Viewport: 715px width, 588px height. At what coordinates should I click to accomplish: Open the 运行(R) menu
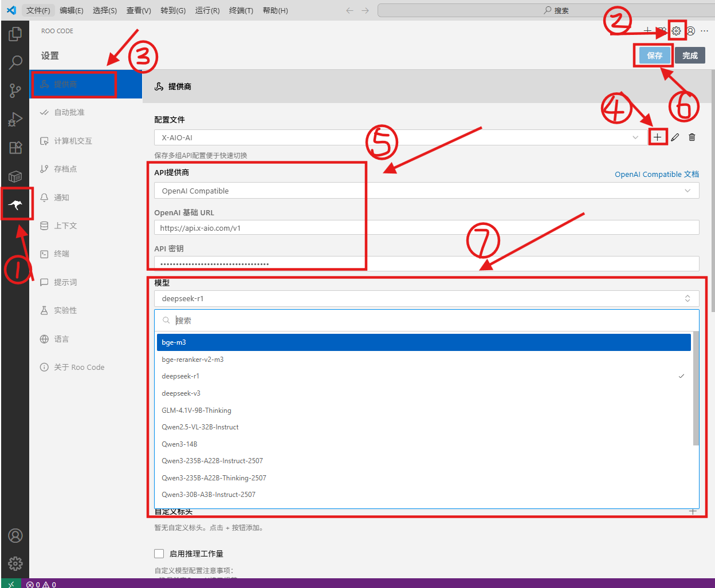pyautogui.click(x=207, y=10)
